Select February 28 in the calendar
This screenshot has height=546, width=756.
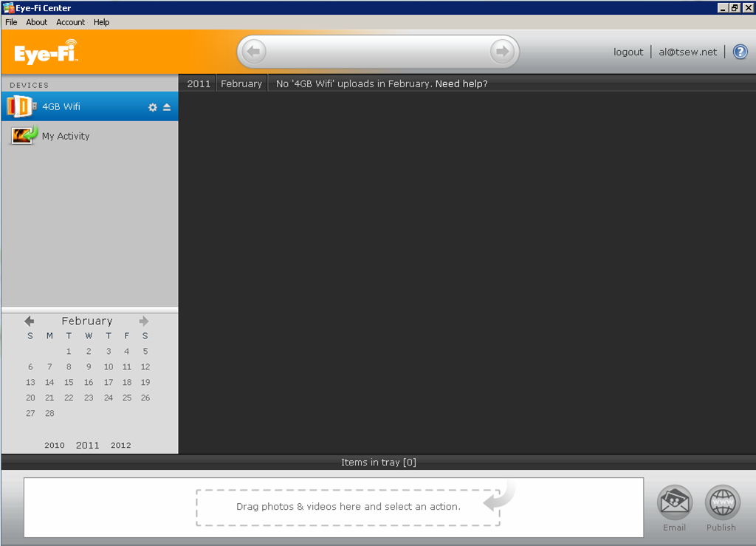click(49, 413)
